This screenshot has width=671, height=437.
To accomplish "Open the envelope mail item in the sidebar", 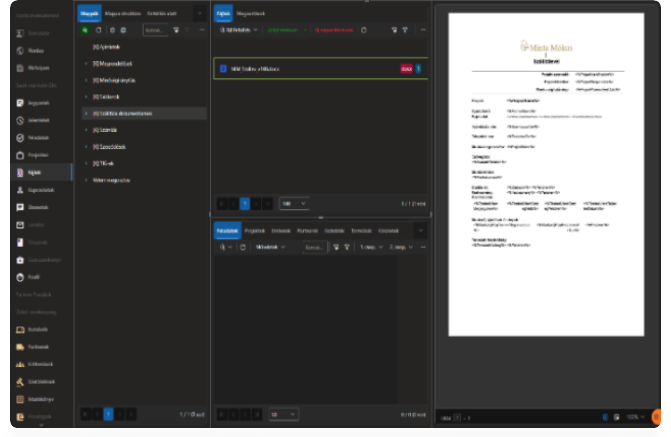I will click(34, 225).
